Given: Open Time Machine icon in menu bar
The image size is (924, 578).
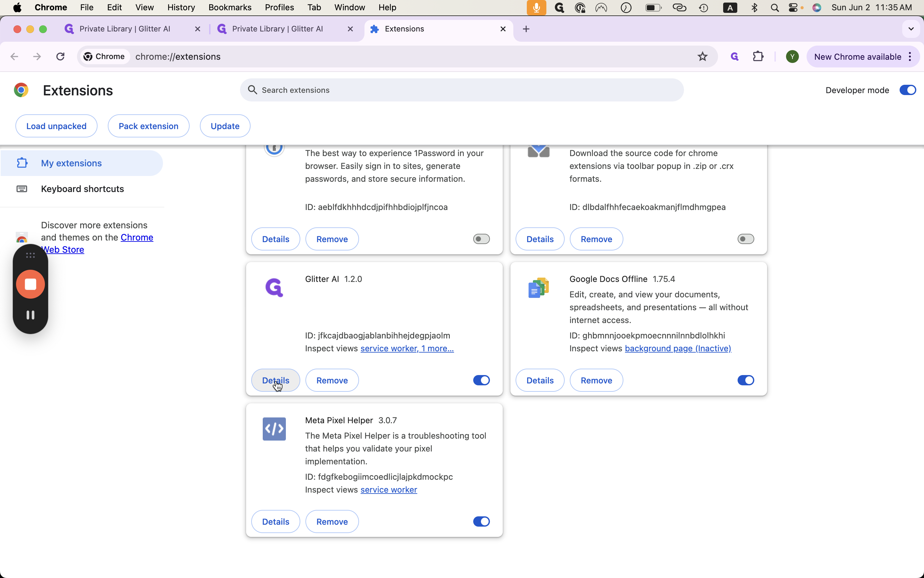Looking at the screenshot, I should click(x=704, y=8).
